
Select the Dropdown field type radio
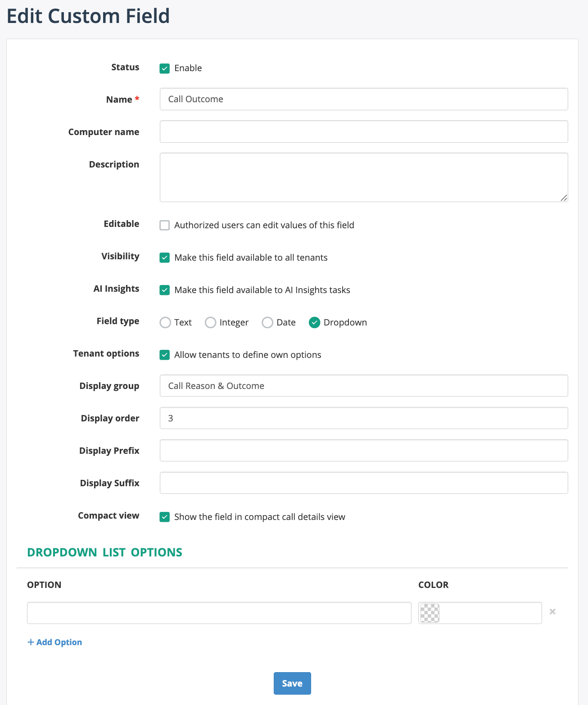pos(314,322)
